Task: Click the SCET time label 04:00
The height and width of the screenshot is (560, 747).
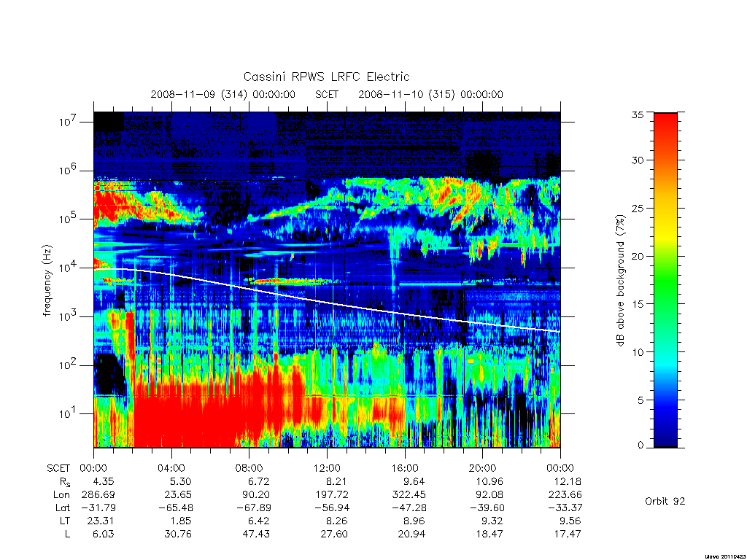Action: coord(171,468)
